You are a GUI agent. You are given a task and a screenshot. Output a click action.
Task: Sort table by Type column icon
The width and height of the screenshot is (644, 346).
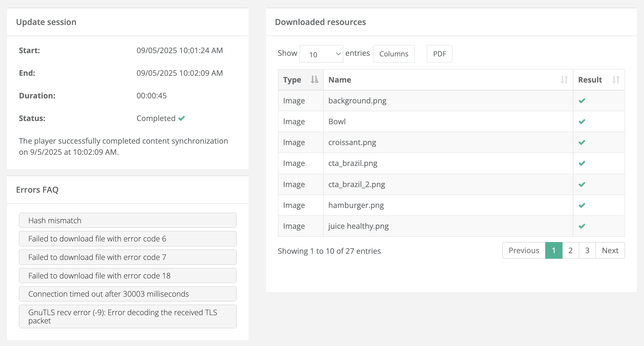pos(314,80)
